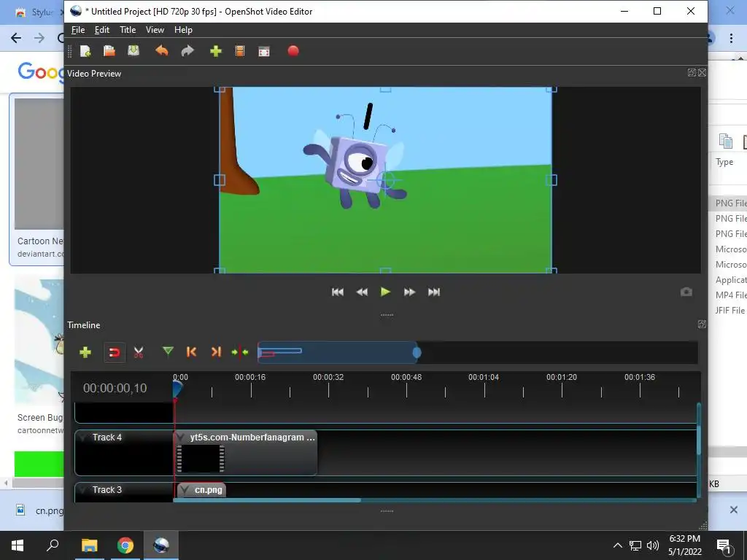Add a marker with the green triangle icon

pos(168,352)
